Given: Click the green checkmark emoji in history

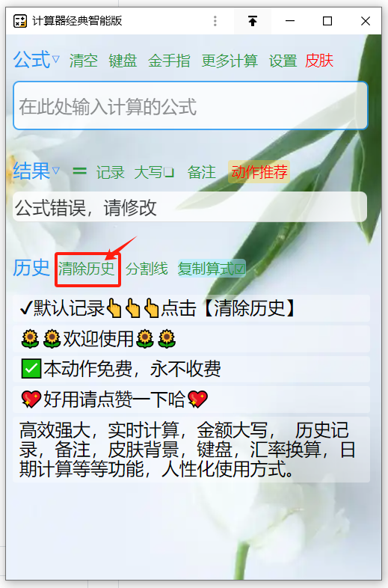Looking at the screenshot, I should tap(31, 369).
